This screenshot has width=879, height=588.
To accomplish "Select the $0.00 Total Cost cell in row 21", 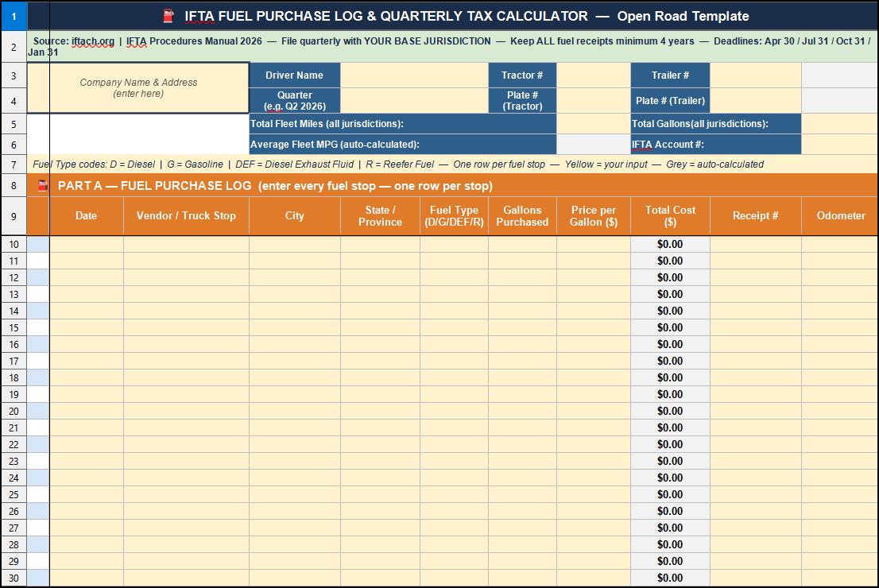I will [x=670, y=427].
